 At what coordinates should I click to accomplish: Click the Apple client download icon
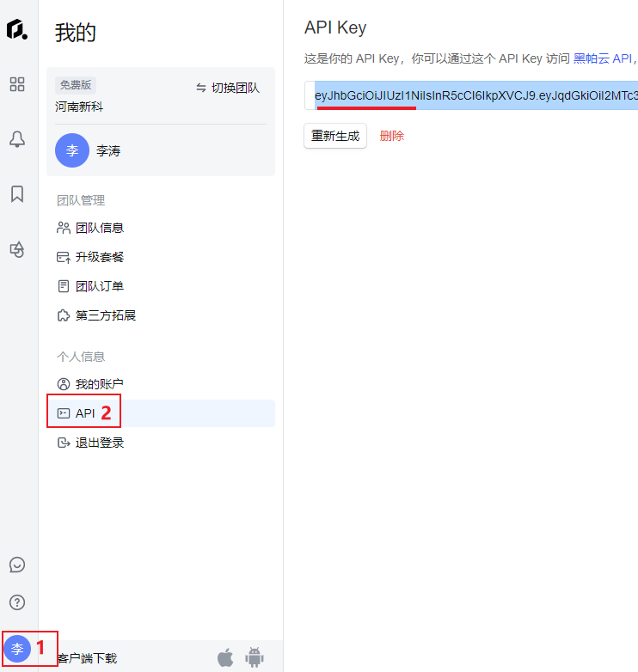225,658
